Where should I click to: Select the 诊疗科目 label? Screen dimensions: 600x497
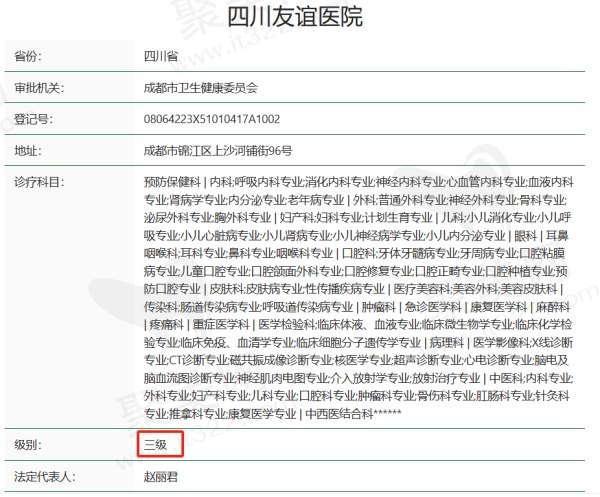pos(39,182)
